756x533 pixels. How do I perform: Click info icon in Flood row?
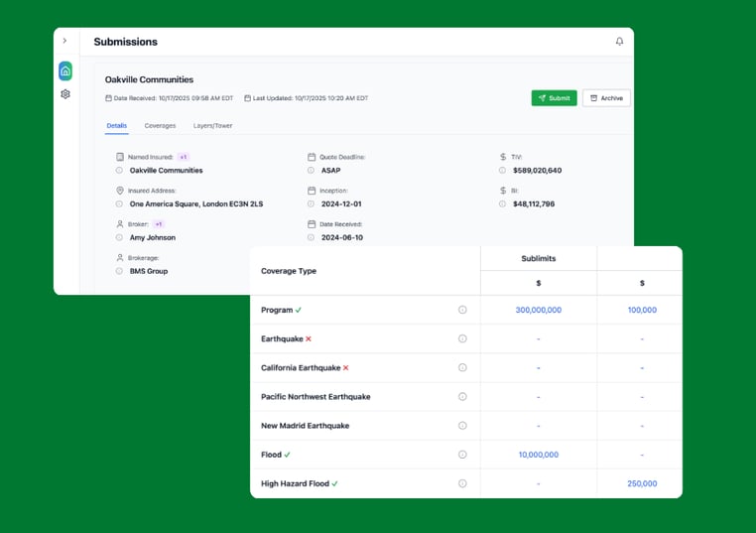click(x=462, y=455)
